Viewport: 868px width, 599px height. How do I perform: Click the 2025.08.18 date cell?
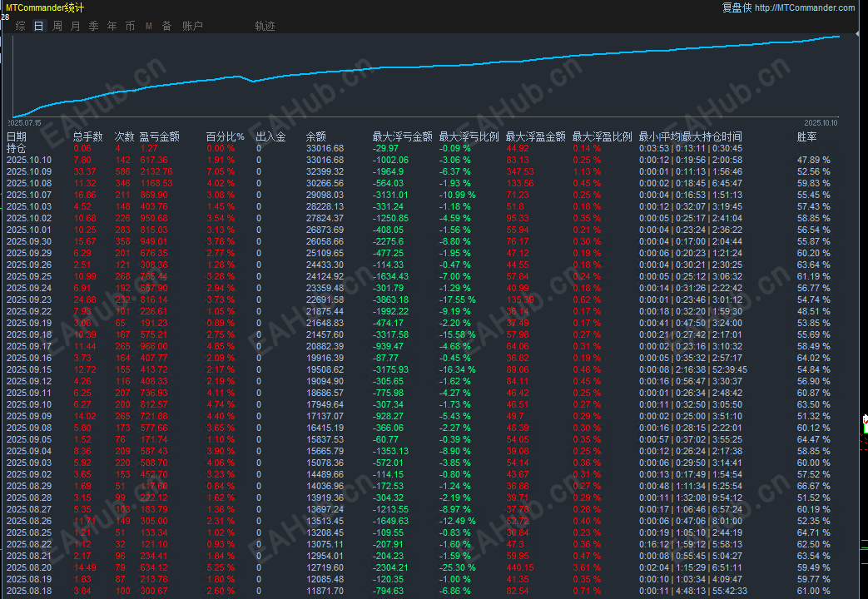click(x=29, y=591)
